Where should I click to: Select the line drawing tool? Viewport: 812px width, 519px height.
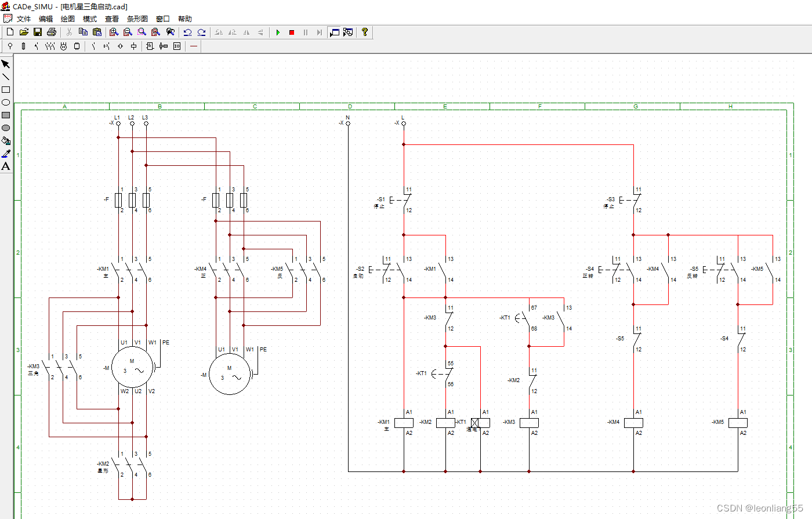[6, 77]
